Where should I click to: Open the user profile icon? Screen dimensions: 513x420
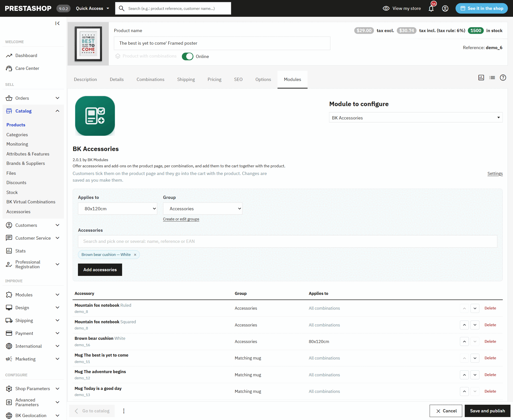[x=445, y=8]
